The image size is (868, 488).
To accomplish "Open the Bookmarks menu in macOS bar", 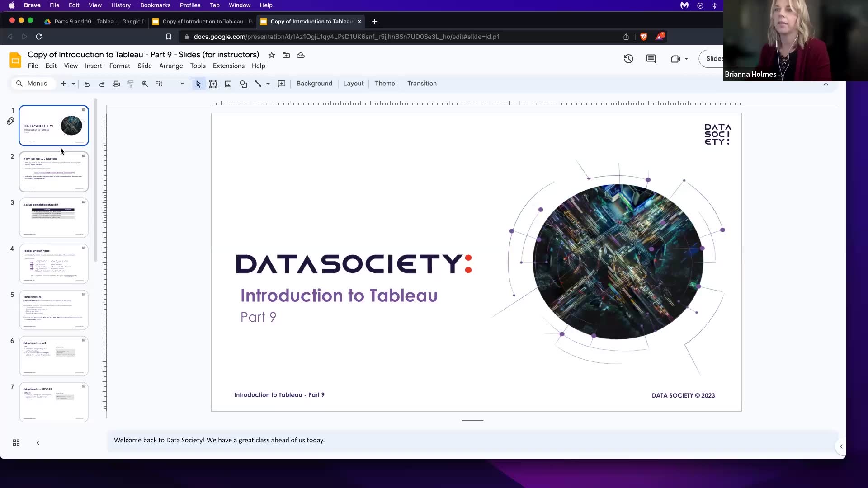I will click(x=155, y=5).
